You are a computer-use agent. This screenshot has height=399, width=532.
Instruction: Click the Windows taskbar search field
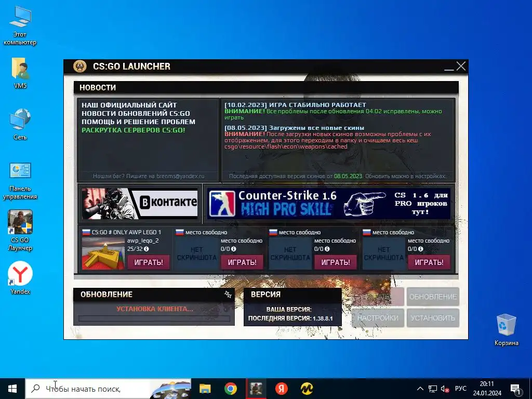(x=109, y=389)
